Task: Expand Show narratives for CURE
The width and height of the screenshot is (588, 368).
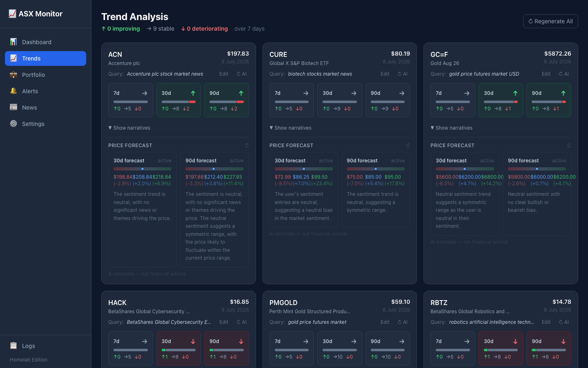Action: pyautogui.click(x=291, y=128)
